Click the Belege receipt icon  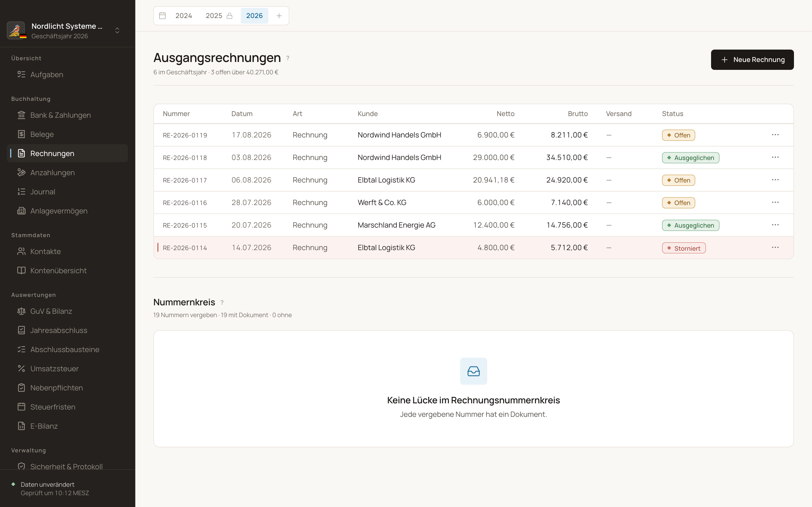[21, 134]
